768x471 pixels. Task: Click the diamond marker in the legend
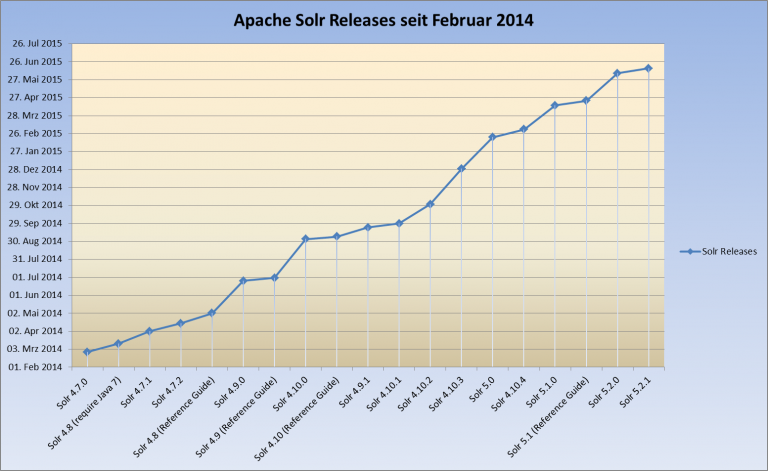(x=688, y=252)
